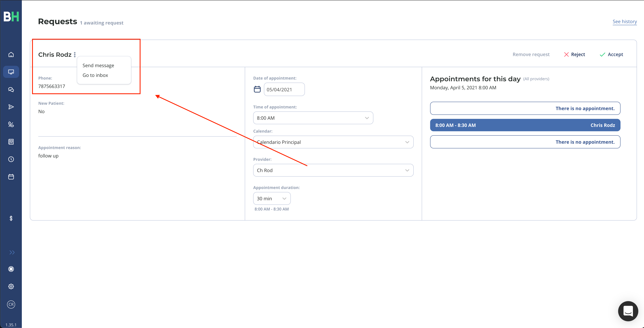Open the calendar sidebar icon
Viewport: 644px width, 328px height.
coord(11,177)
